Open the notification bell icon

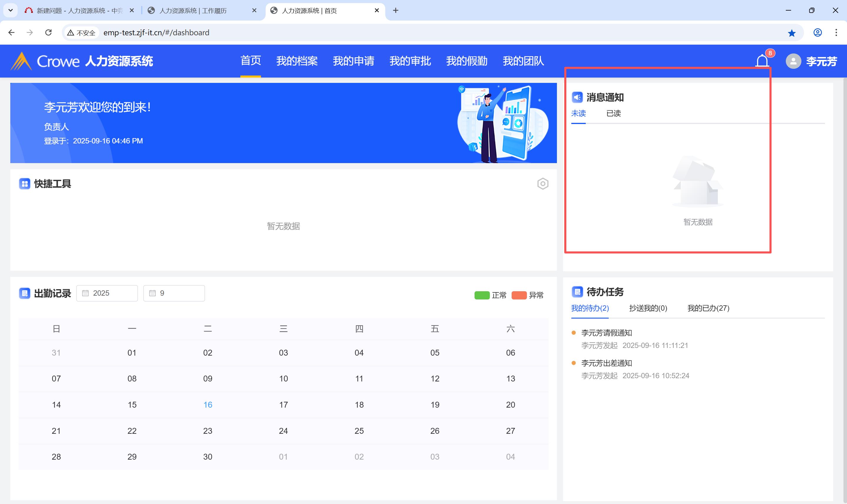tap(762, 61)
